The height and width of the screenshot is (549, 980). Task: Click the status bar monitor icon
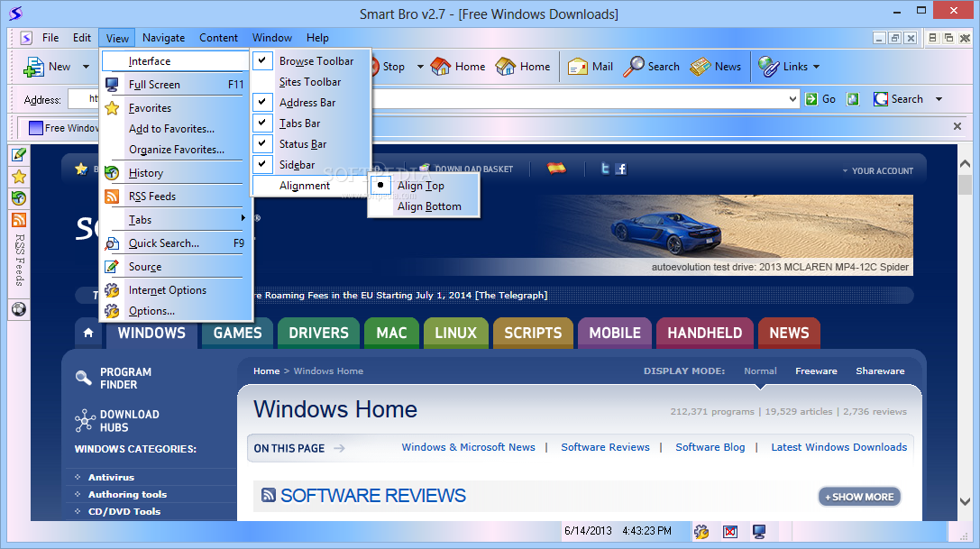coord(759,532)
